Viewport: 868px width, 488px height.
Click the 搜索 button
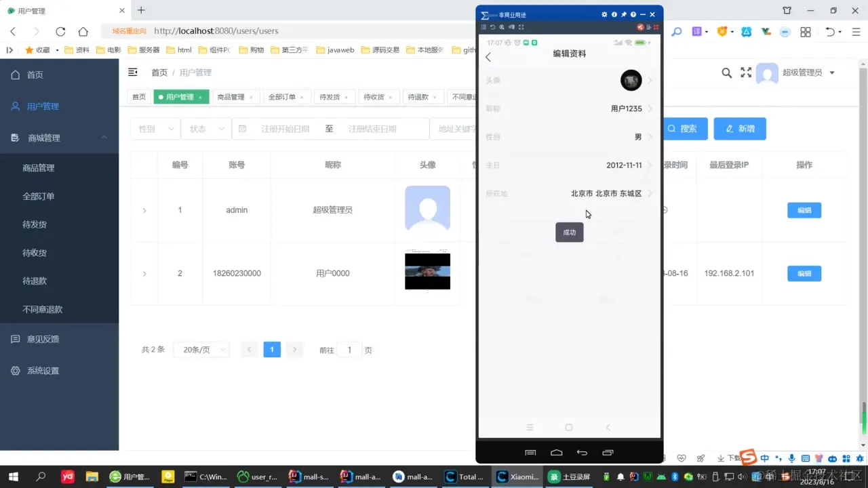pos(682,129)
